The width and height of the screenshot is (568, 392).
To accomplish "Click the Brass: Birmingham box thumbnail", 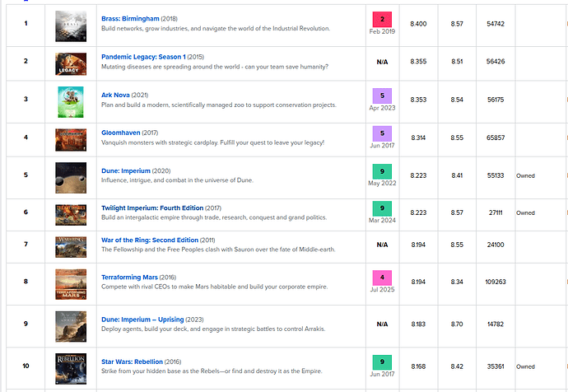I will click(x=71, y=26).
